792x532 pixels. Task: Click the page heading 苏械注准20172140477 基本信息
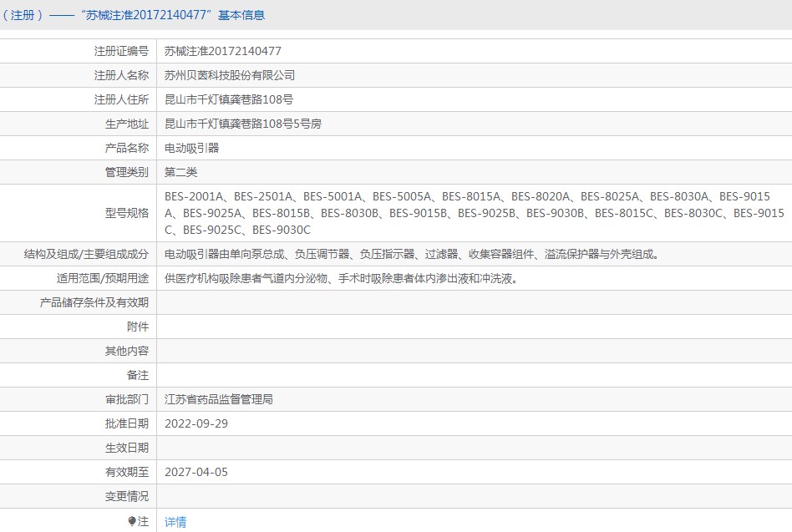tap(175, 15)
